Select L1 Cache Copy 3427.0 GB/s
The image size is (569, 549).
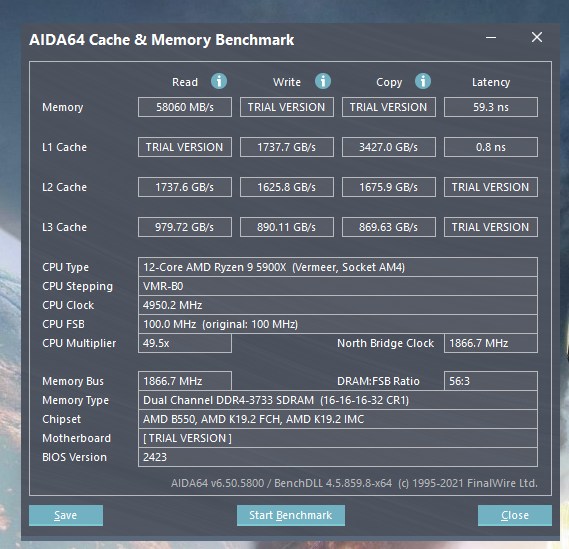(389, 147)
